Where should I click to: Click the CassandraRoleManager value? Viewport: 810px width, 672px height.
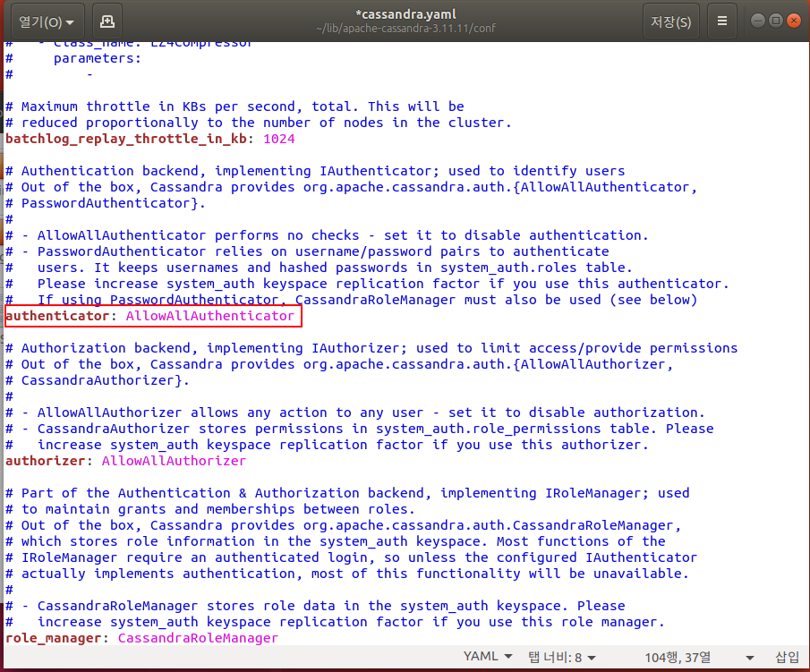[198, 638]
